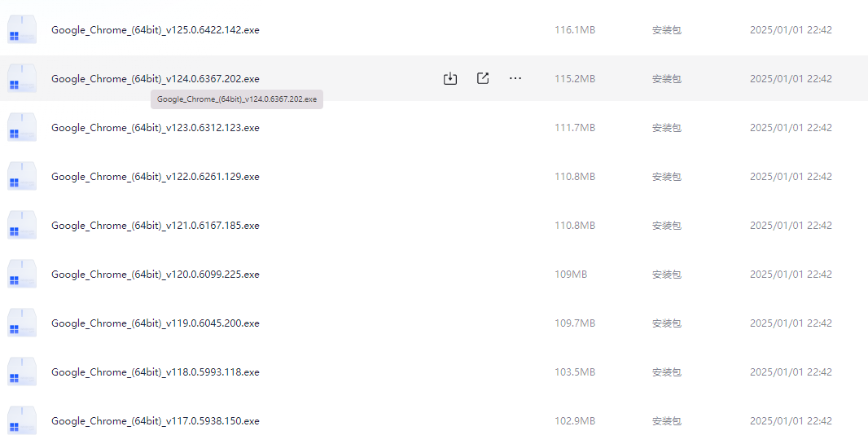This screenshot has width=868, height=444.
Task: Open Google_Chrome_(64bit)_v125.0.6422.142.exe file name
Action: click(155, 30)
